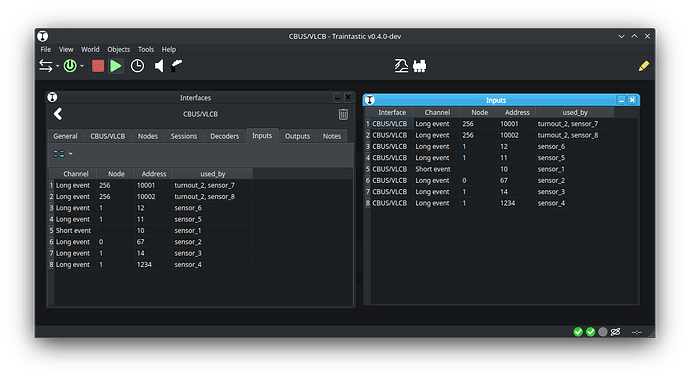Click the clock icon in the toolbar
Viewport: 690px width, 378px height.
point(137,66)
